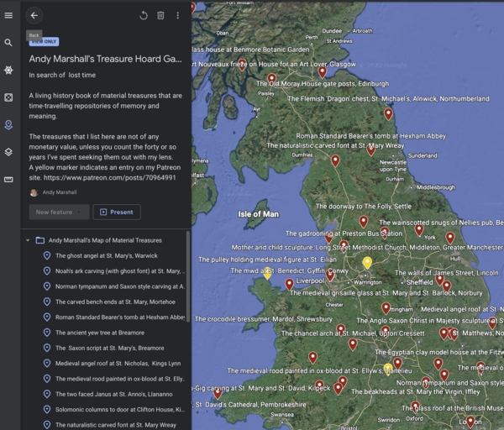Click the project title Andy Marshall's Treasure Hoard

[x=106, y=59]
